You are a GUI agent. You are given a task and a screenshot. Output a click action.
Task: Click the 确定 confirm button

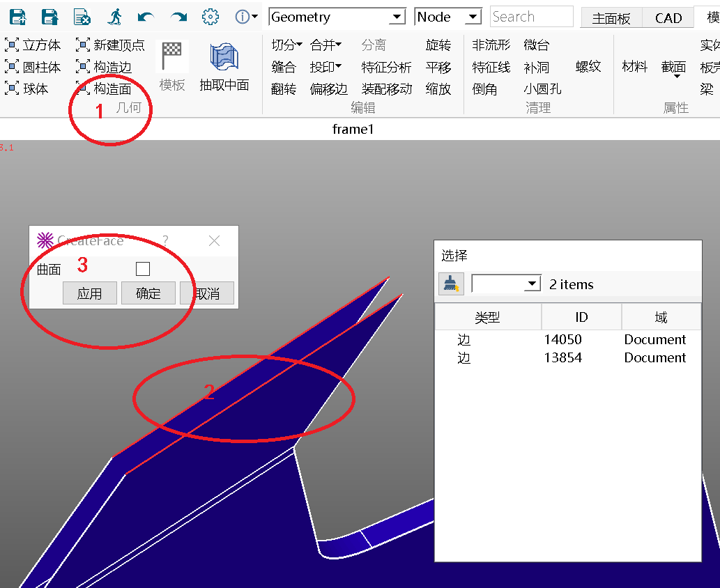148,293
